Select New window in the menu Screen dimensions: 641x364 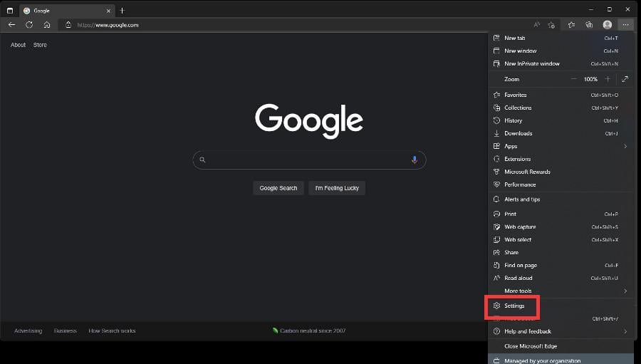point(561,51)
